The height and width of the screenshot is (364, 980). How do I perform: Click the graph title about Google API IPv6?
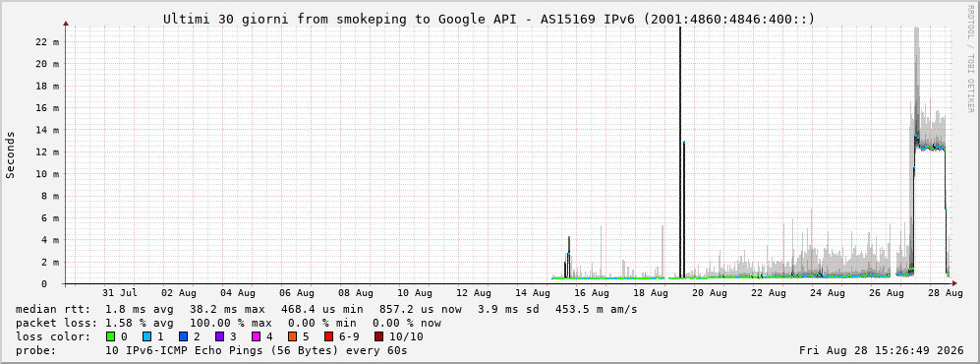pos(490,19)
